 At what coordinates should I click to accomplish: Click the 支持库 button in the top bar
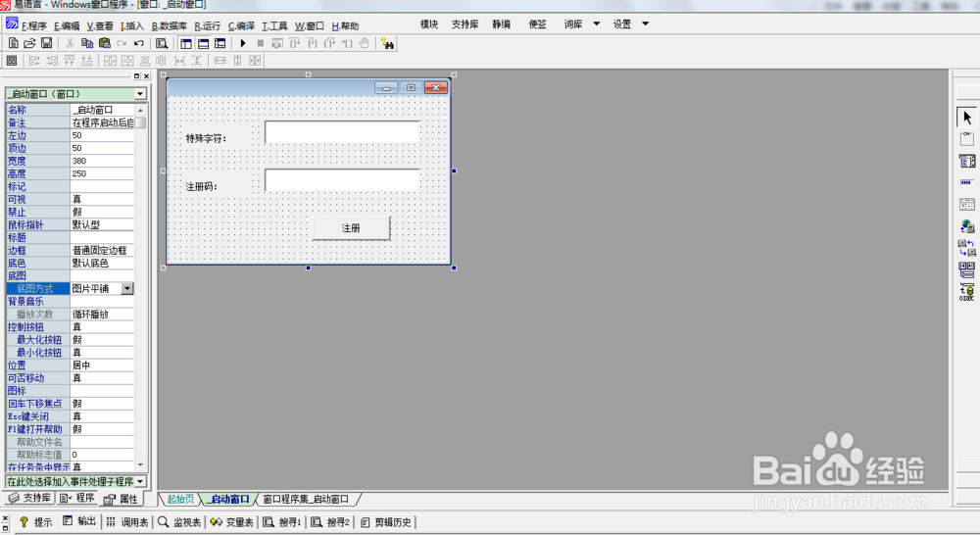[465, 24]
